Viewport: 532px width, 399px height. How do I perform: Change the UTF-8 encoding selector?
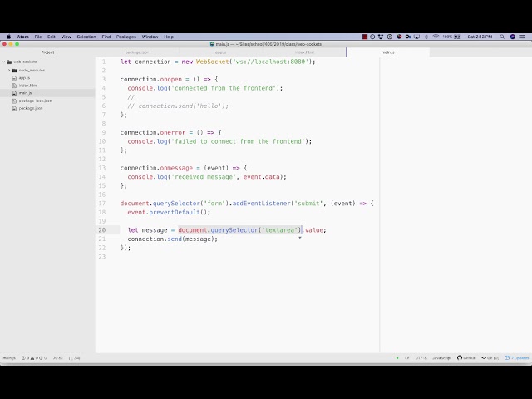tap(421, 358)
